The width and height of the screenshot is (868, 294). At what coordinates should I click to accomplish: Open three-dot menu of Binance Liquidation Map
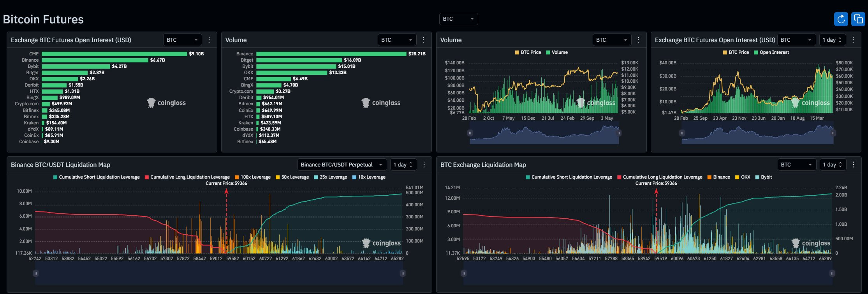point(424,165)
